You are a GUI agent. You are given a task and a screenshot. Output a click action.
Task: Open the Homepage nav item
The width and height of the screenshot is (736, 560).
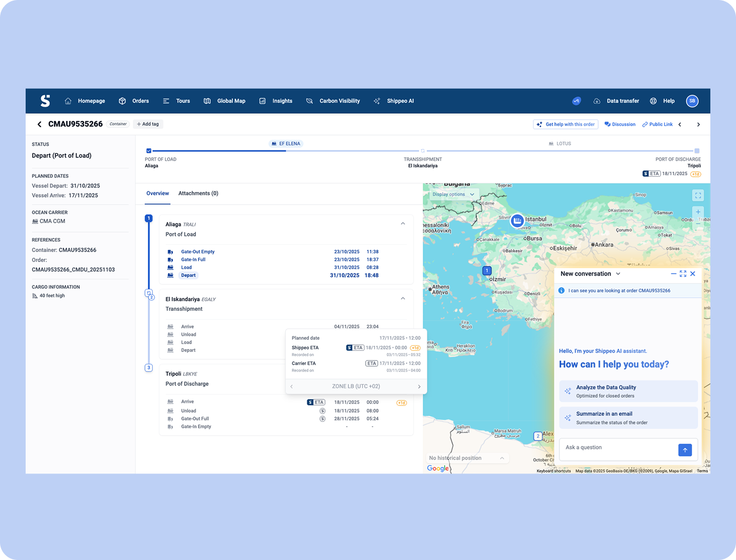pyautogui.click(x=85, y=101)
